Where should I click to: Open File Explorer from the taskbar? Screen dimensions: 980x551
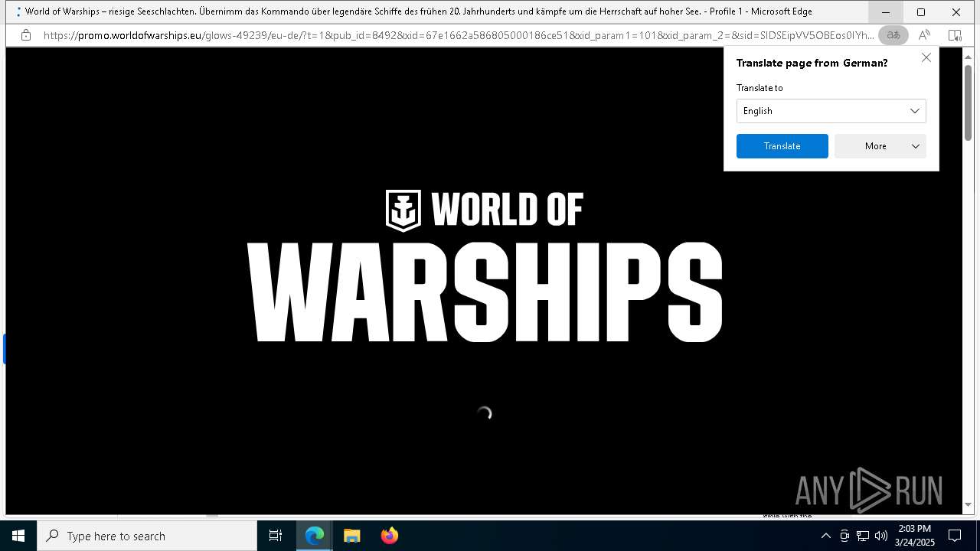pyautogui.click(x=352, y=536)
